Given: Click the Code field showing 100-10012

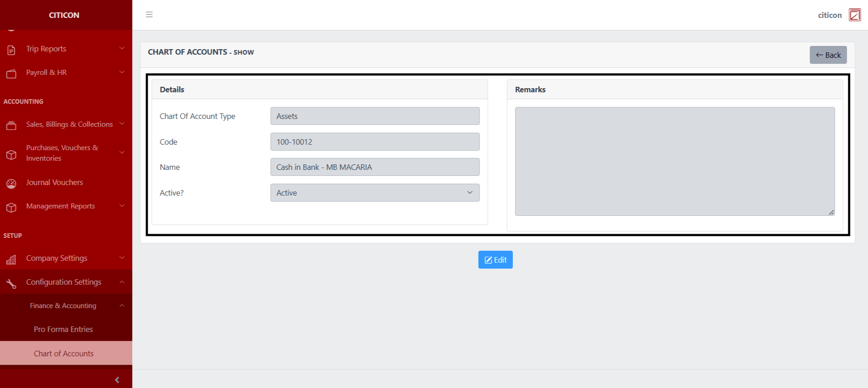Looking at the screenshot, I should [374, 142].
